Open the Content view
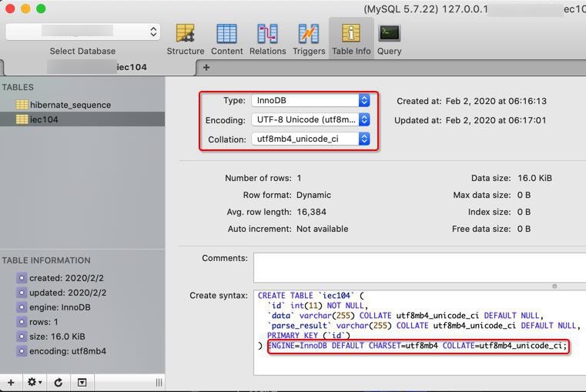 pos(226,39)
